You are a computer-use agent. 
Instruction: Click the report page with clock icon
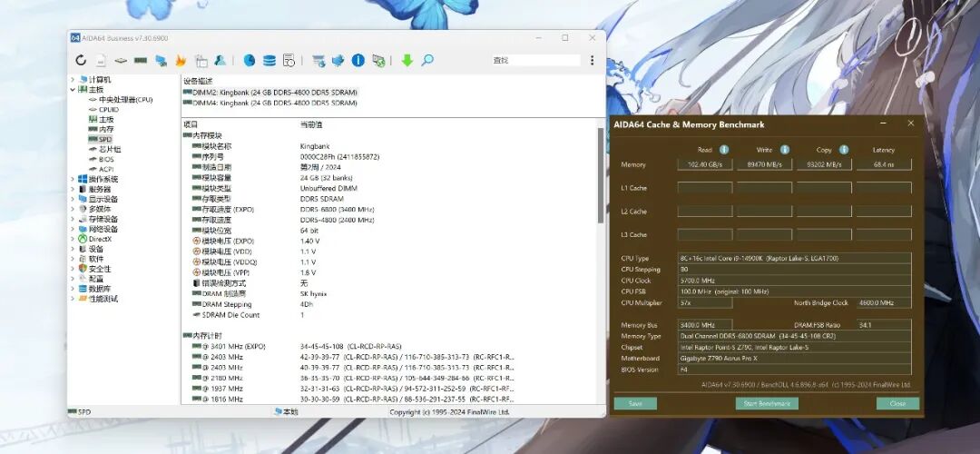pos(289,61)
